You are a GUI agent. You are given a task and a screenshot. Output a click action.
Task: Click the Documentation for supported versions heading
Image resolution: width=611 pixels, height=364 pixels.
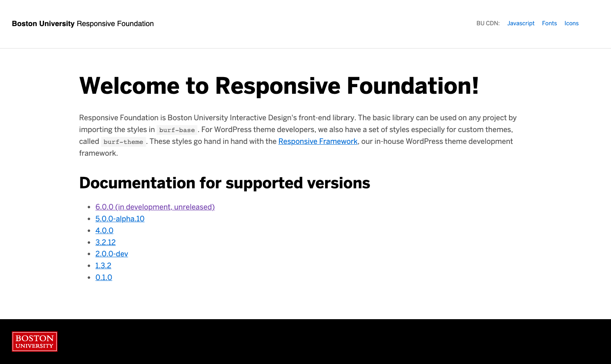point(224,183)
